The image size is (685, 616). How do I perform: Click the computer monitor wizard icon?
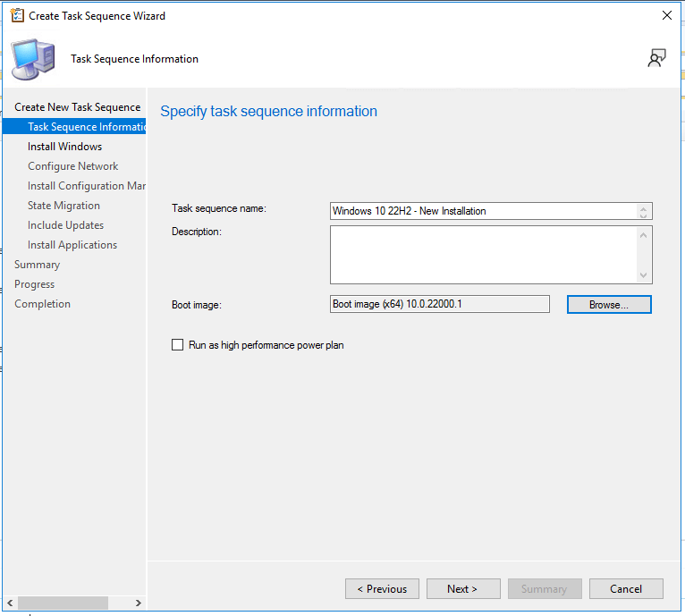pyautogui.click(x=33, y=59)
